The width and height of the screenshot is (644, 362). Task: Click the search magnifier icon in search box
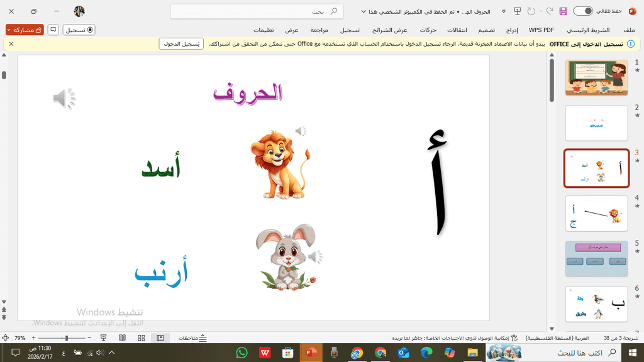tap(334, 11)
